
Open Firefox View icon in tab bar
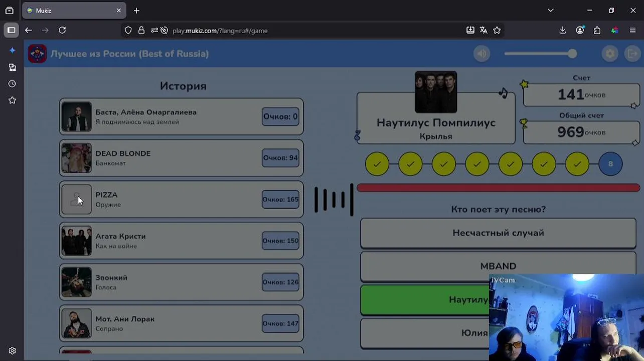[x=9, y=10]
